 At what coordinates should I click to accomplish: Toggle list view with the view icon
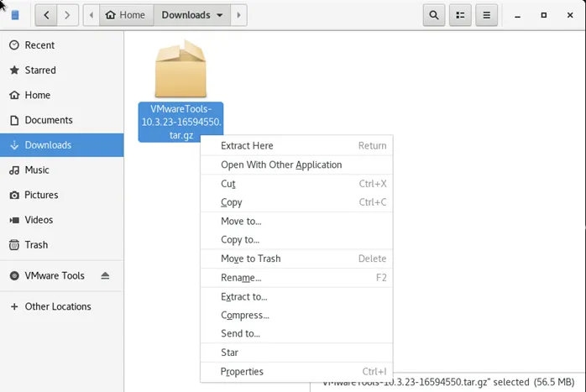(x=460, y=15)
